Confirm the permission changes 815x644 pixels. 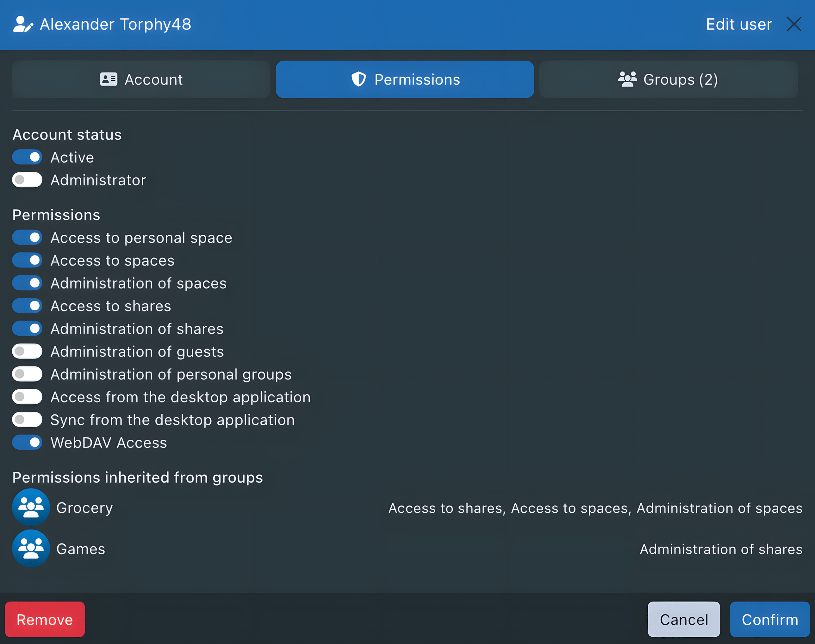(x=770, y=619)
